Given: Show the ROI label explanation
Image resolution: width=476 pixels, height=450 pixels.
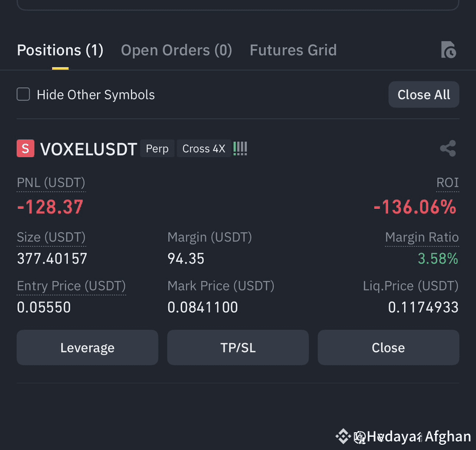Looking at the screenshot, I should tap(447, 183).
